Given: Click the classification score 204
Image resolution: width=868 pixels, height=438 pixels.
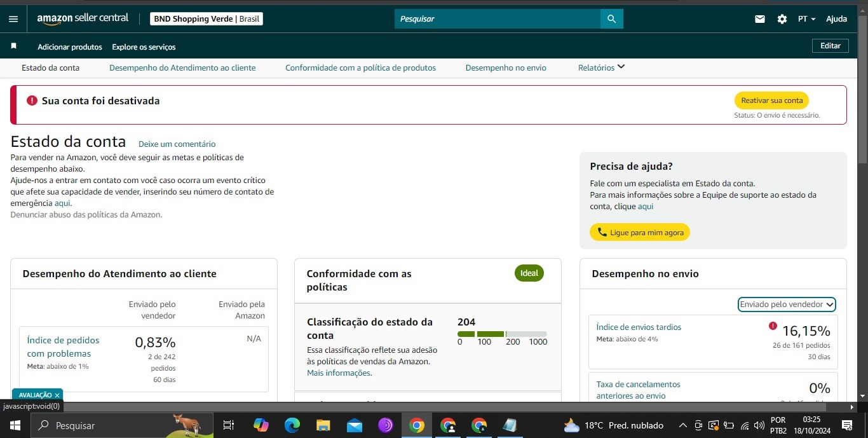Looking at the screenshot, I should pyautogui.click(x=466, y=322).
